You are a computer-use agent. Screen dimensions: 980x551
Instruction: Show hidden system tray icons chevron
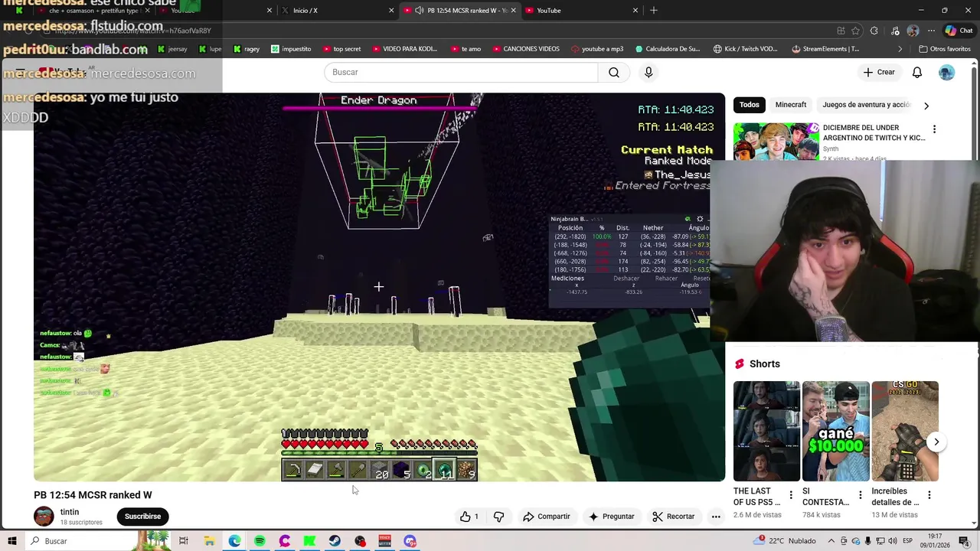click(831, 541)
